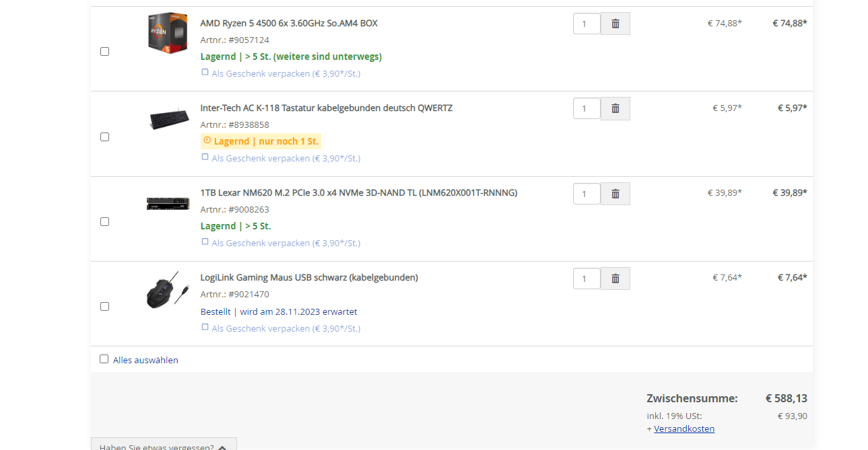Screen dimensions: 868x450
Task: View the Inter-Tech keyboard thumbnail
Action: click(169, 119)
